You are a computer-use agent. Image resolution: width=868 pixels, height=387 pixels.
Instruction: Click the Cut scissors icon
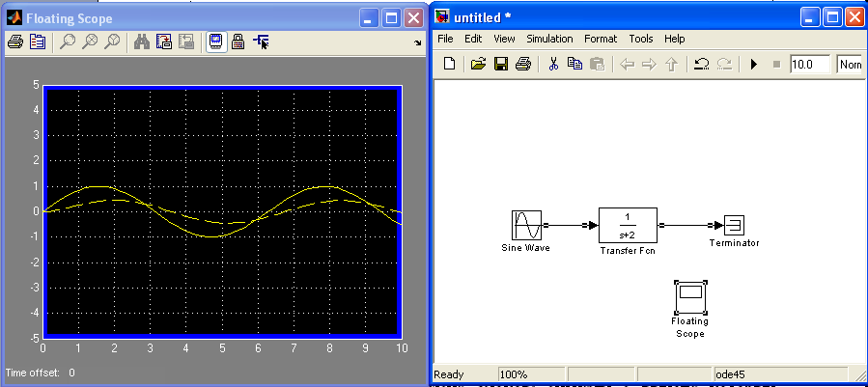[553, 65]
